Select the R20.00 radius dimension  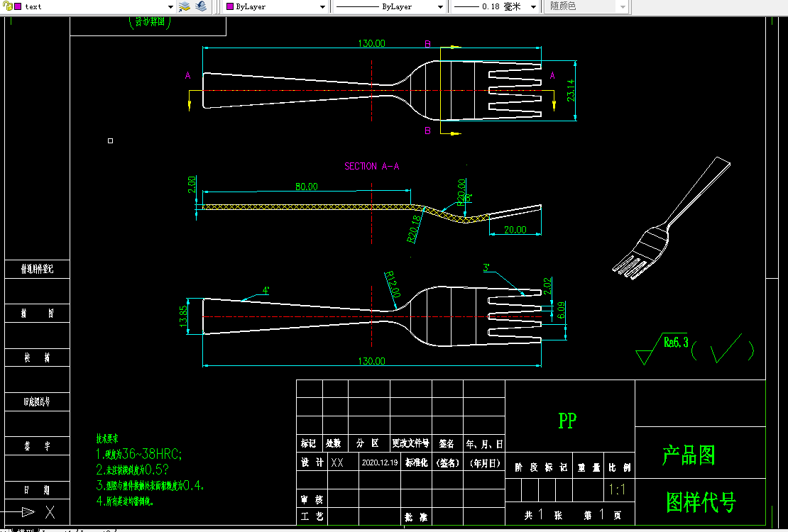461,192
